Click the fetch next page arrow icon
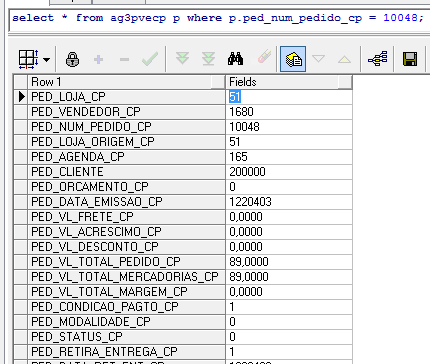Image resolution: width=430 pixels, height=364 pixels. click(x=182, y=59)
